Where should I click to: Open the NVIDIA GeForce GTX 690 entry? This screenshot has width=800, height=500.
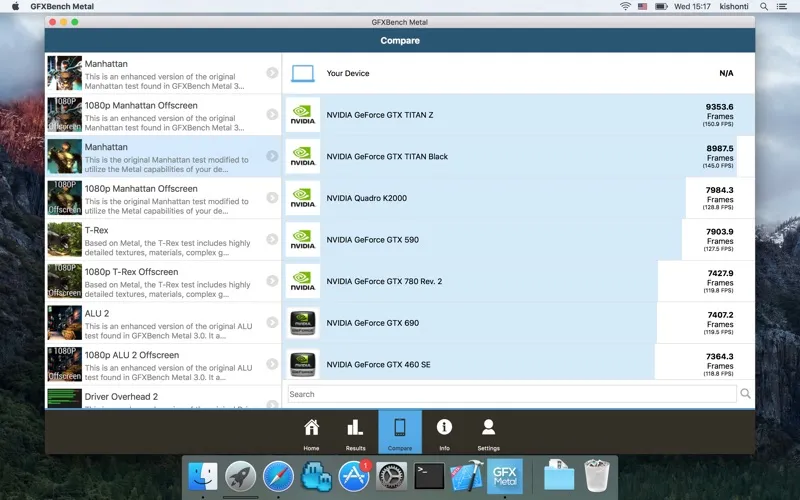coord(518,323)
